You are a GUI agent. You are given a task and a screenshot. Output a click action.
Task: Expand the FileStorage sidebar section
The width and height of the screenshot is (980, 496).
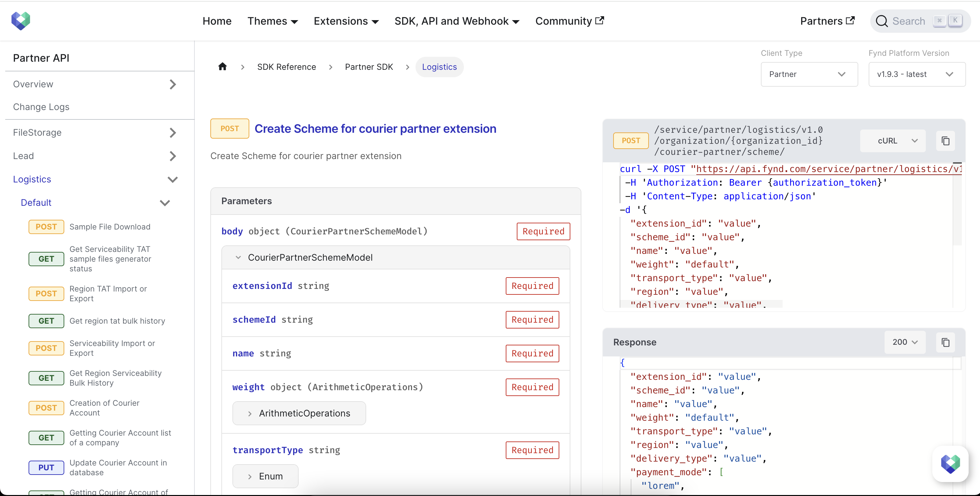click(173, 133)
